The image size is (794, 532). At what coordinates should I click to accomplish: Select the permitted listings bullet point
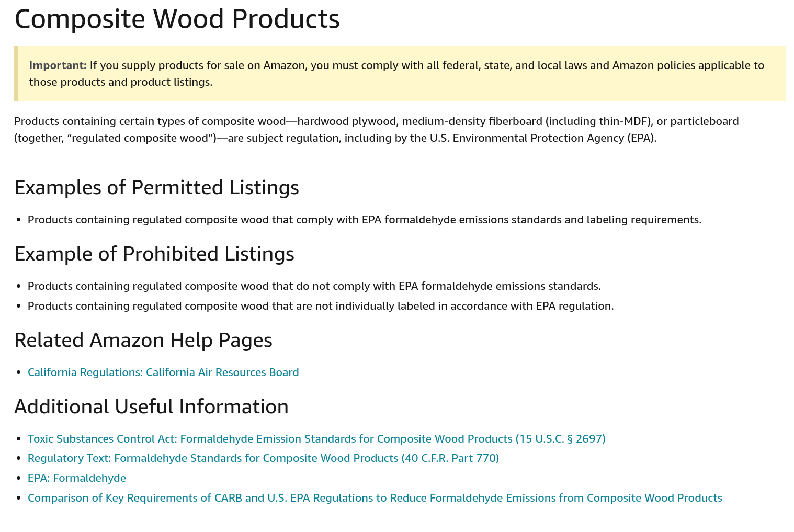click(365, 219)
